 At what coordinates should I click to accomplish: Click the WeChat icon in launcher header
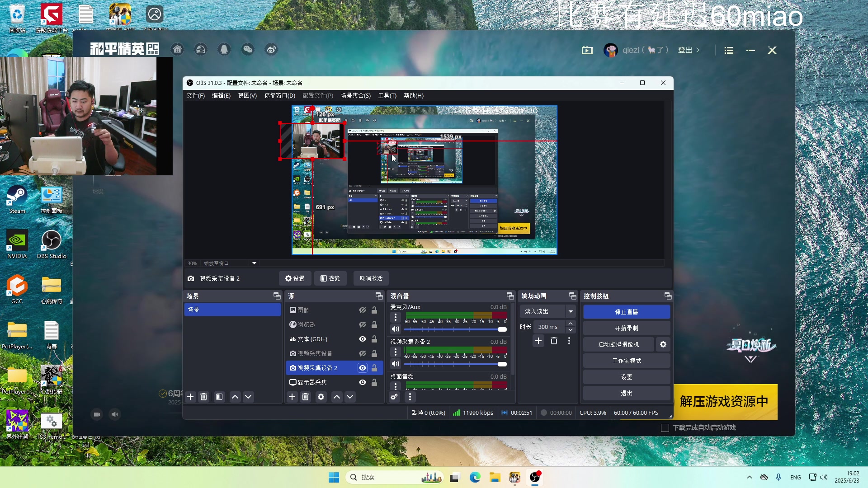(x=248, y=50)
